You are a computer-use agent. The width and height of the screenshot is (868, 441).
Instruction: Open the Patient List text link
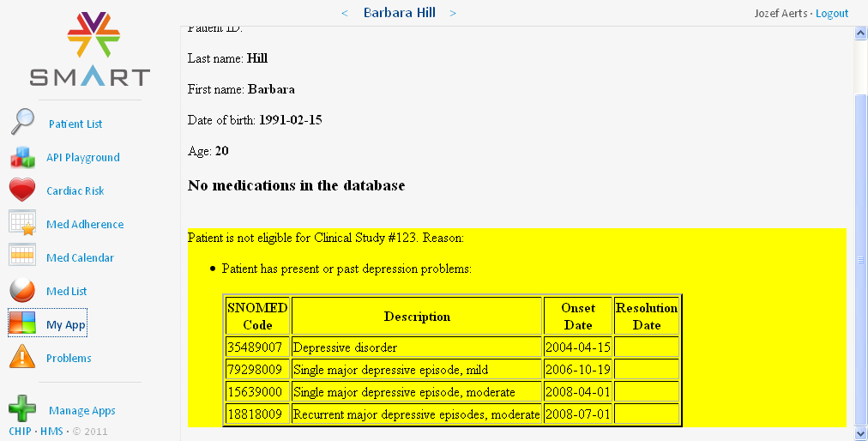[75, 124]
